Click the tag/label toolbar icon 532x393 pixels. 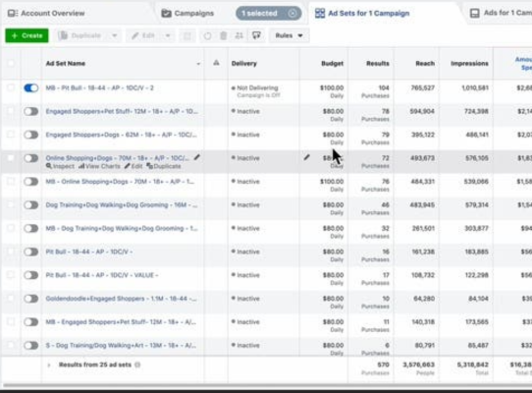coord(256,35)
